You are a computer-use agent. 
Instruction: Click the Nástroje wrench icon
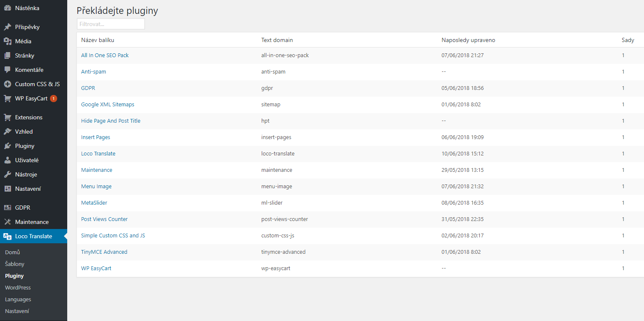click(8, 174)
